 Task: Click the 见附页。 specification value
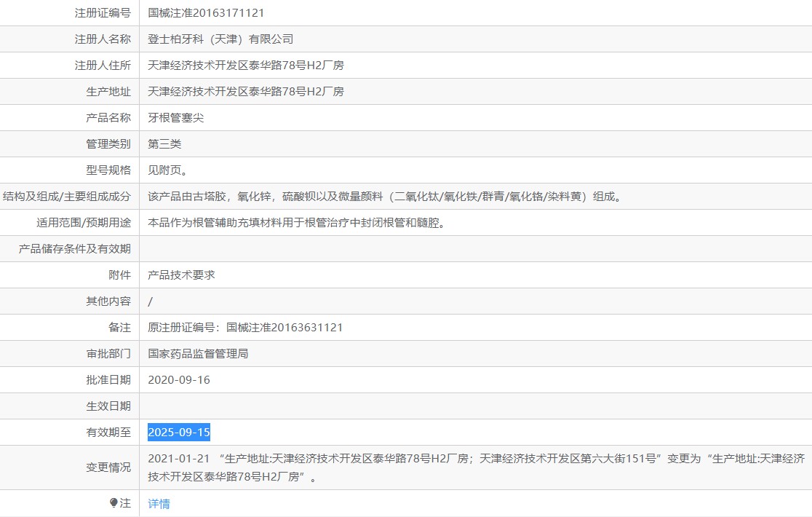[x=168, y=170]
